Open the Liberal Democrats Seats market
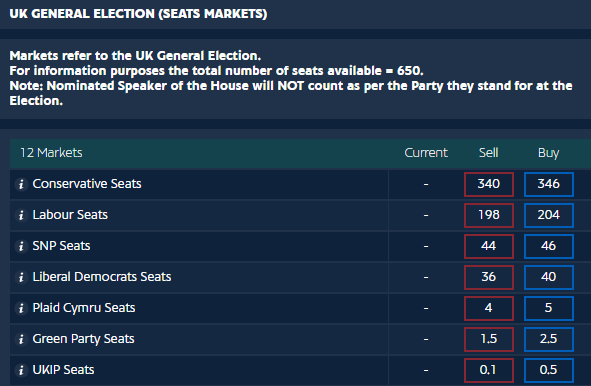 [102, 277]
